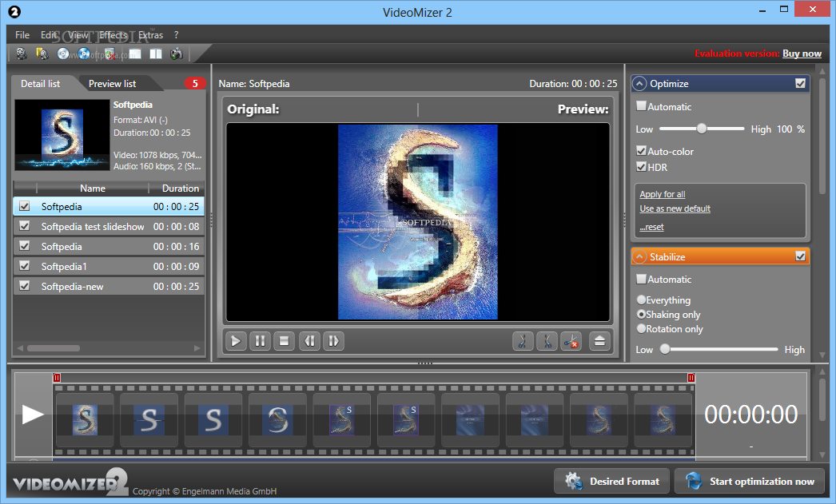Click the Apply for all link
Viewport: 836px width, 504px height.
tap(663, 194)
